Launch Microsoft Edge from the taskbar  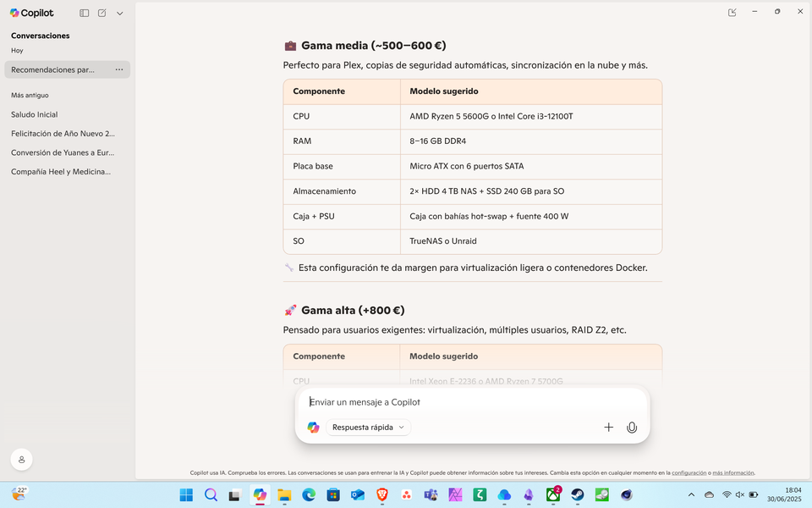tap(309, 495)
